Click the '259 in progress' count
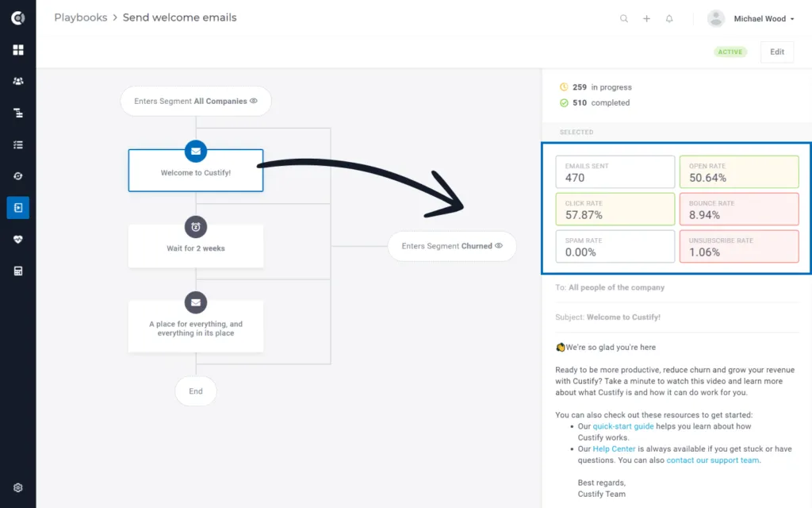The image size is (812, 508). pos(596,87)
